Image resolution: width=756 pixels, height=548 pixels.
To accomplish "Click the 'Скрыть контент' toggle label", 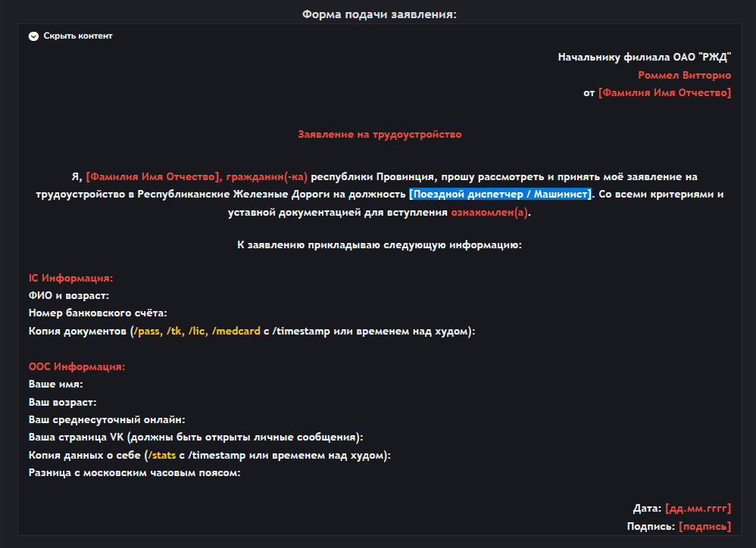I will (77, 36).
